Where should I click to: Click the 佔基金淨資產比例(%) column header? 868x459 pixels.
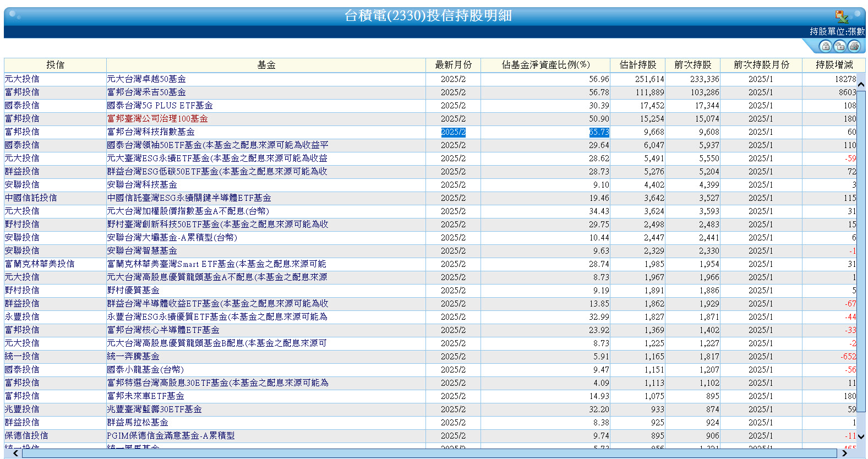click(545, 65)
